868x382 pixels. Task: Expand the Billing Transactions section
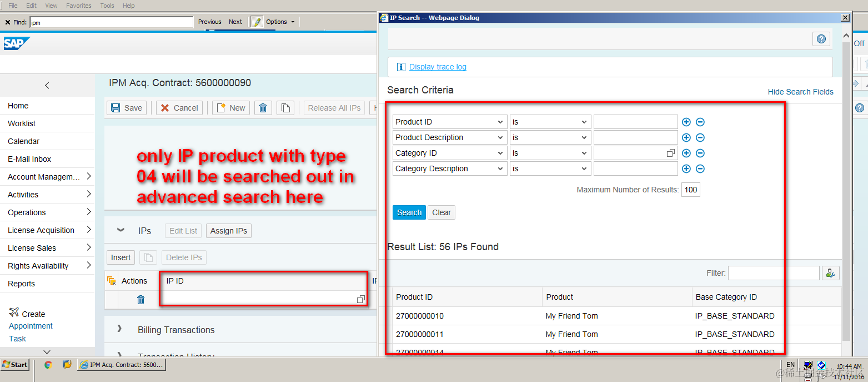pos(119,329)
